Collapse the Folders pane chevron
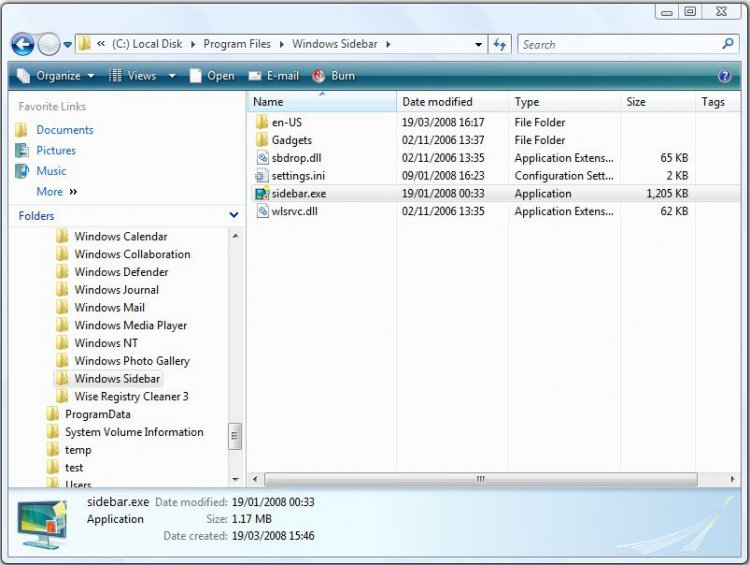The image size is (750, 565). pos(234,215)
